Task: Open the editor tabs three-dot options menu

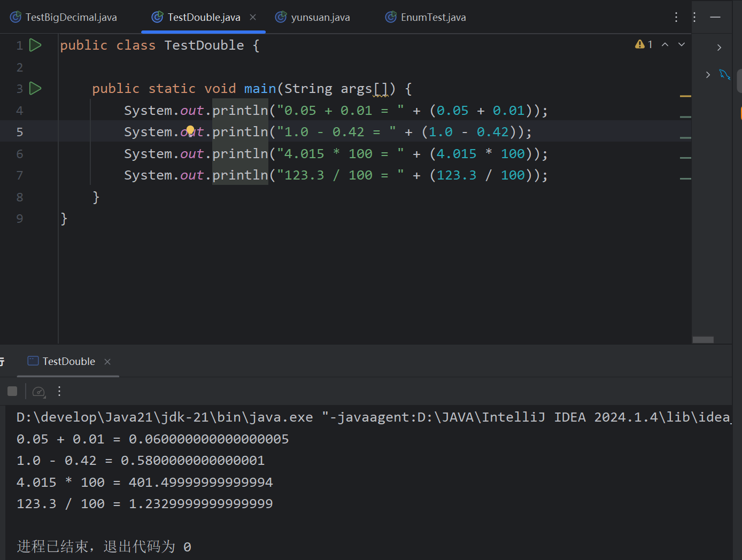Action: (676, 17)
